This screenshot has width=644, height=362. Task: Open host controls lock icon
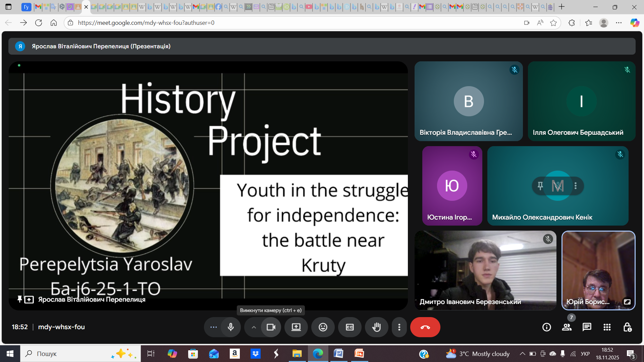point(627,327)
